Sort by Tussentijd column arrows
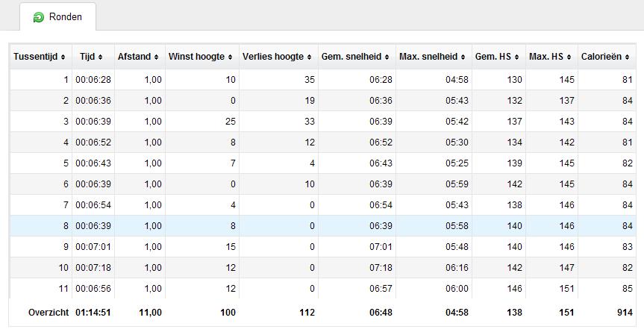 (x=63, y=57)
